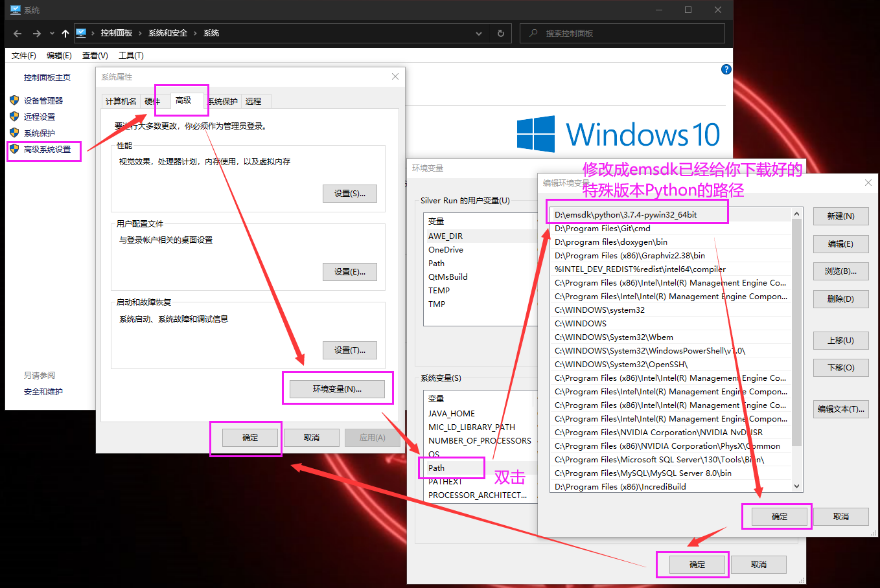Click 确定 in 编辑环境变量 dialog
This screenshot has height=588, width=880.
pos(780,517)
